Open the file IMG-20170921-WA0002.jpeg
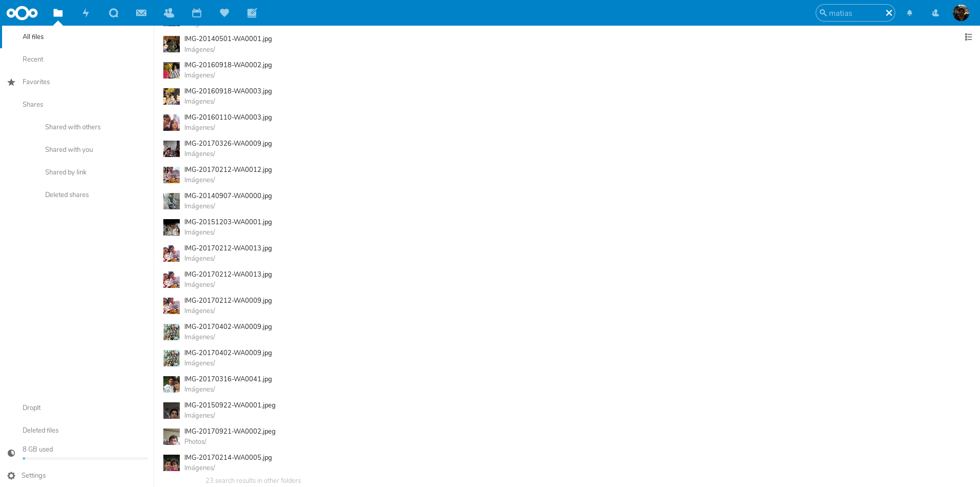 (230, 432)
